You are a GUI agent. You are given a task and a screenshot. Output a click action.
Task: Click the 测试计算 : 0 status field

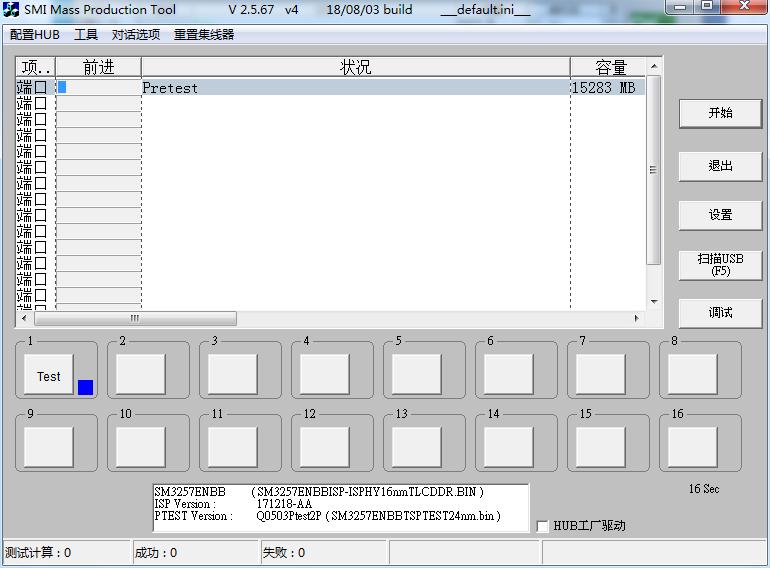(x=67, y=553)
